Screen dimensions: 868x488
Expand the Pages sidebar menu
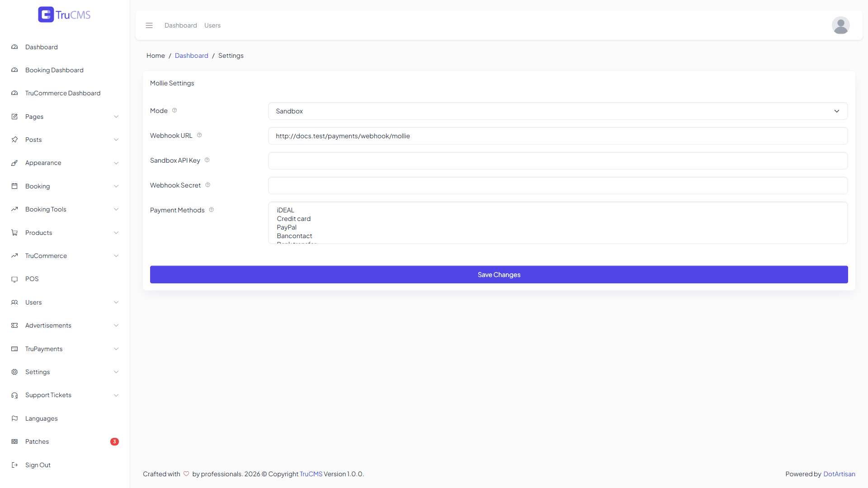65,117
